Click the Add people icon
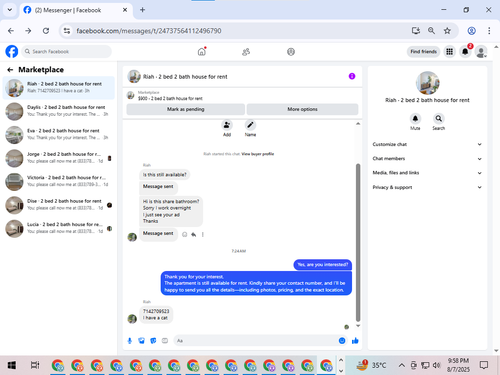The height and width of the screenshot is (375, 500). click(x=227, y=125)
